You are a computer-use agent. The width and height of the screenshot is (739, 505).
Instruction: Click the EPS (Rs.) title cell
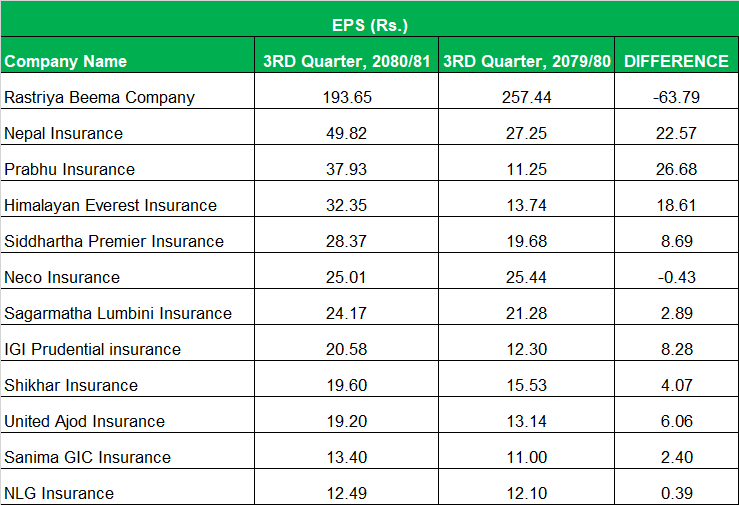[369, 19]
